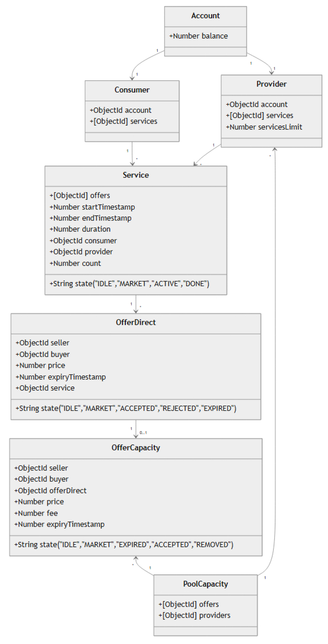This screenshot has height=644, width=328.
Task: Select Service state method with DONE value
Action: click(129, 284)
